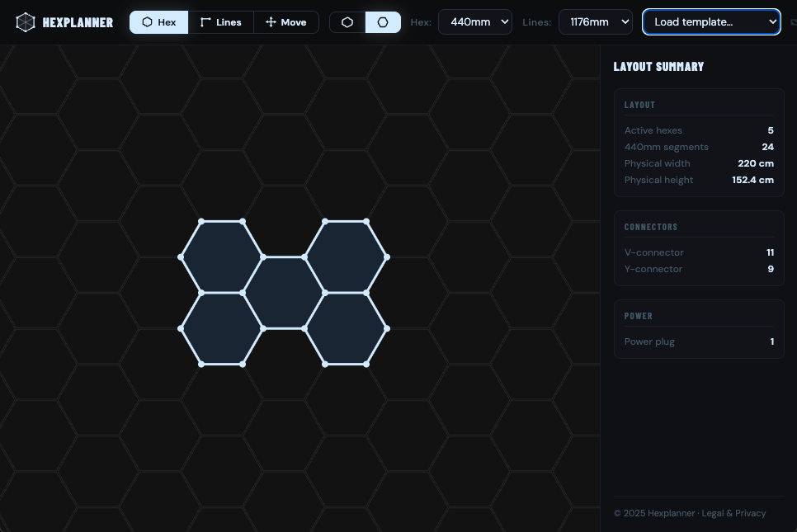This screenshot has height=532, width=797.
Task: Click the HEXPLANNER brand title
Action: pyautogui.click(x=78, y=22)
